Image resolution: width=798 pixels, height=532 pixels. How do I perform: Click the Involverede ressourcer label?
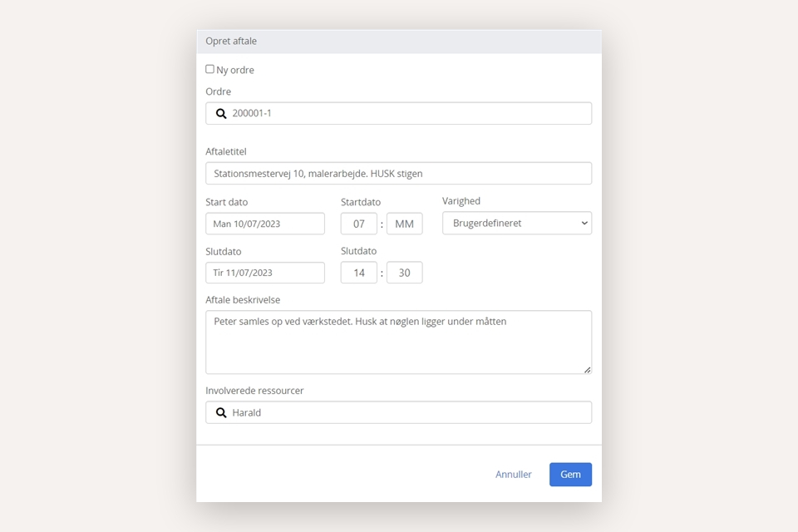[254, 391]
